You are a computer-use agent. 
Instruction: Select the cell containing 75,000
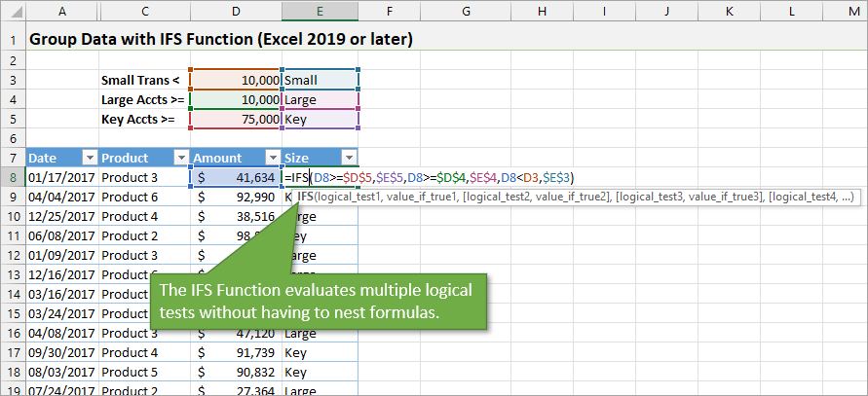(x=236, y=119)
